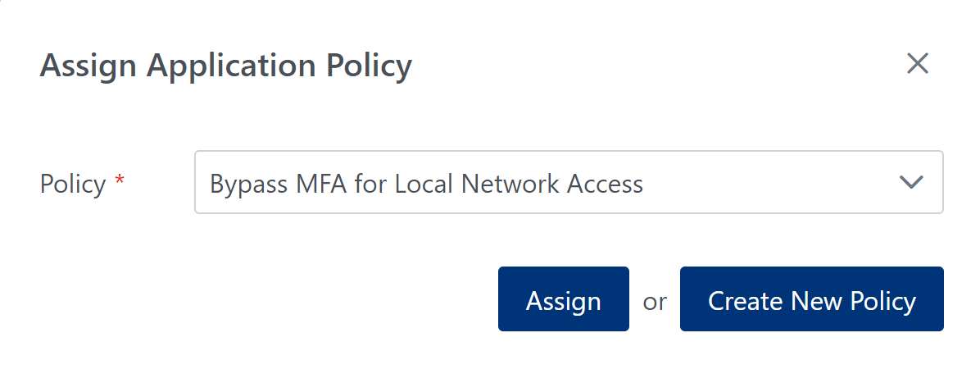Screen dimensions: 980x392
Task: Open the Policy dropdown list
Action: point(568,182)
